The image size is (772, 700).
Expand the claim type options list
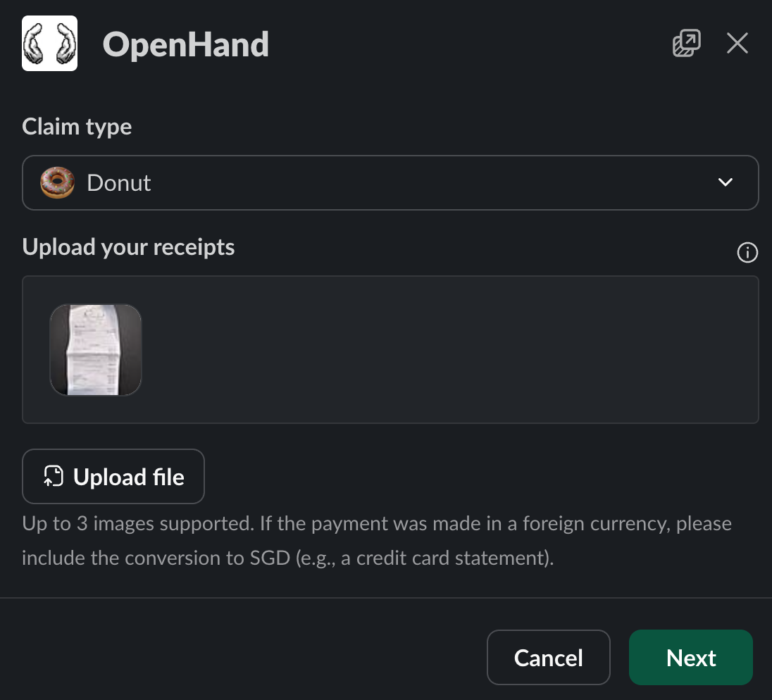[391, 182]
